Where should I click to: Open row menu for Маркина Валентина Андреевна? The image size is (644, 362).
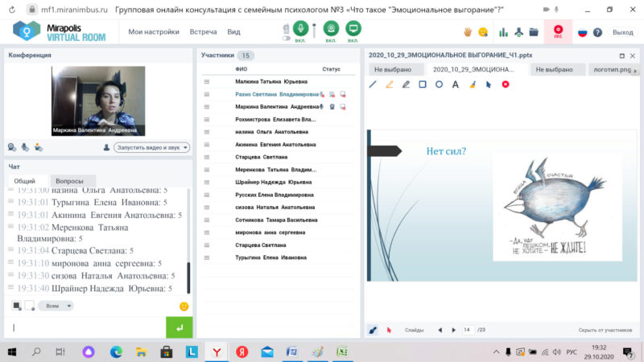tap(207, 107)
